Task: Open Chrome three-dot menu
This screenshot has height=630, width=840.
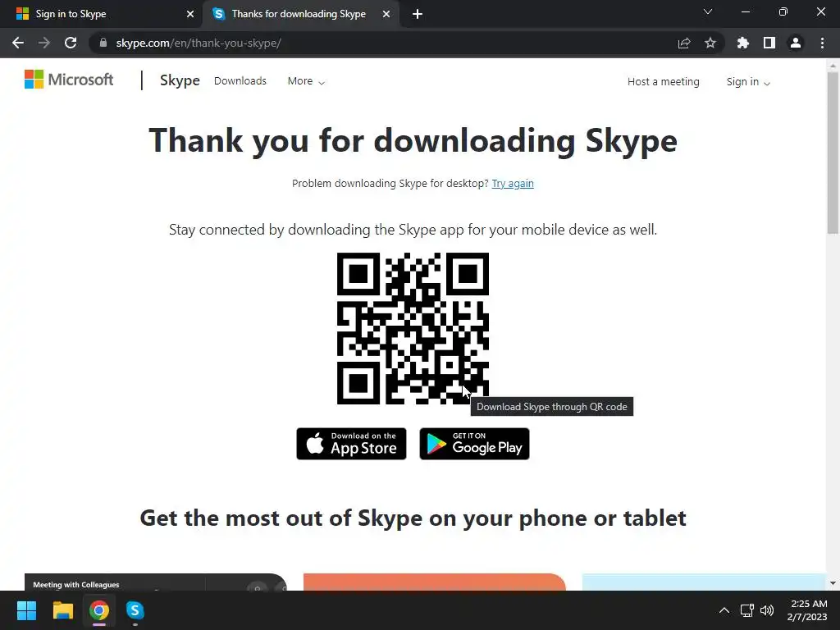Action: point(822,43)
